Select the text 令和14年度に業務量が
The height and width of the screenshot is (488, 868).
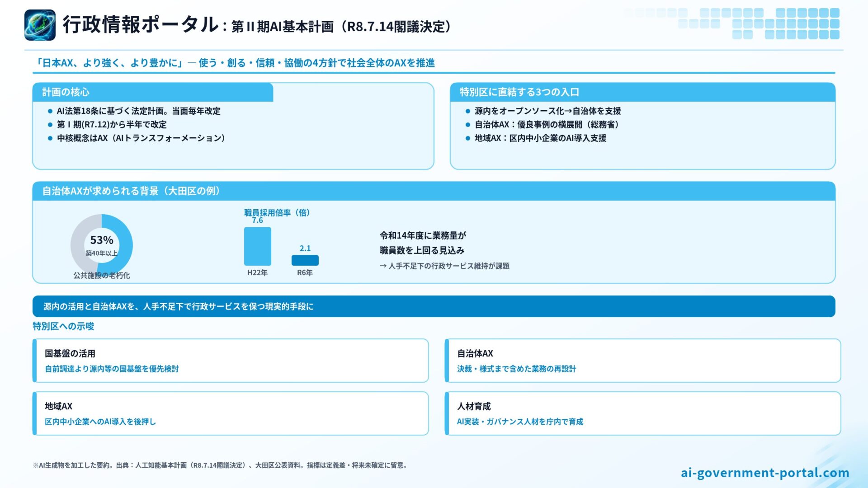pyautogui.click(x=423, y=235)
